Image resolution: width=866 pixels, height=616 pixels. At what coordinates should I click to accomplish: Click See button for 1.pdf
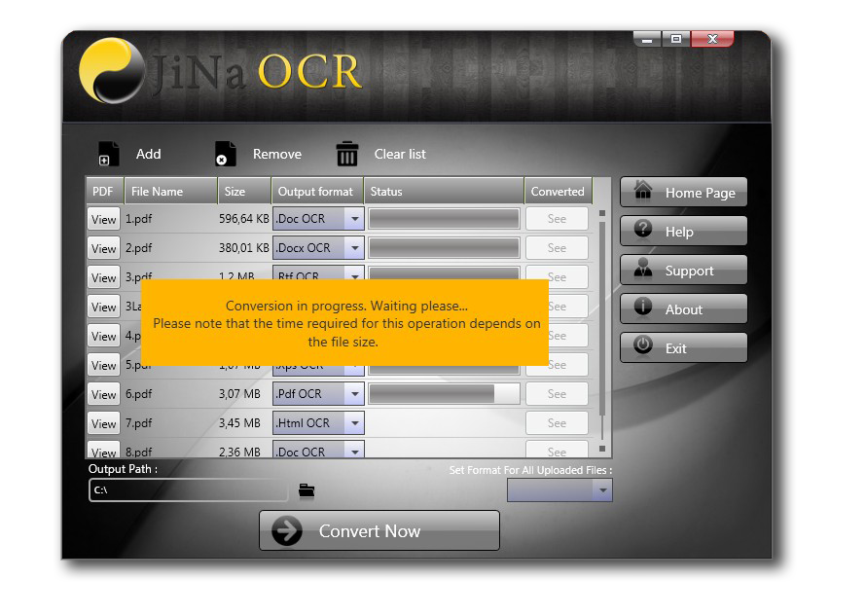[557, 219]
